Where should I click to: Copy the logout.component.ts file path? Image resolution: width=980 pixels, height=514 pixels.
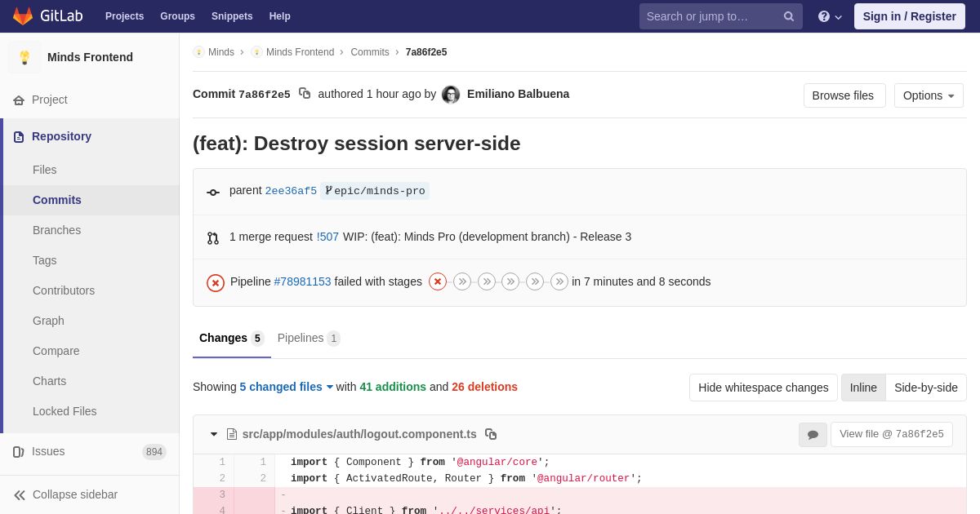tap(491, 434)
